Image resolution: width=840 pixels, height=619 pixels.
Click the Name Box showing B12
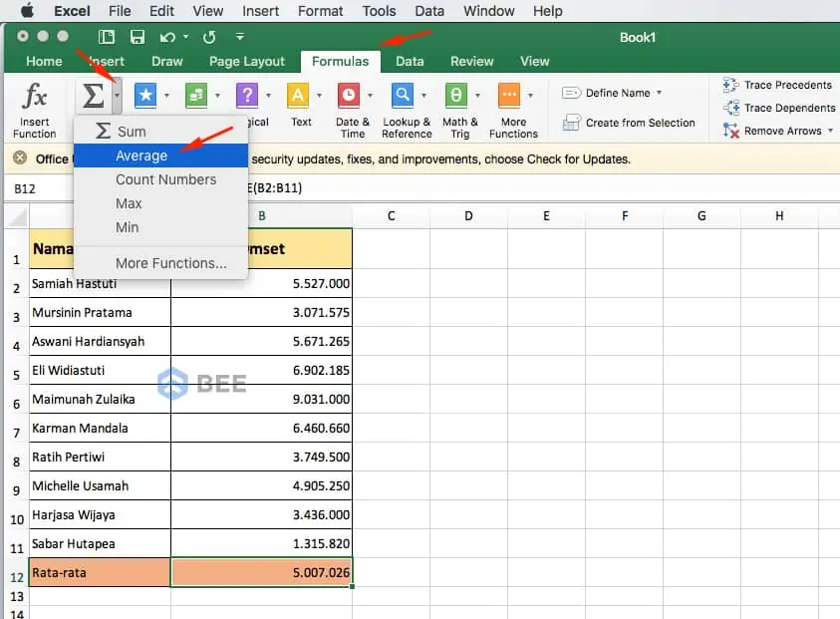(x=40, y=188)
